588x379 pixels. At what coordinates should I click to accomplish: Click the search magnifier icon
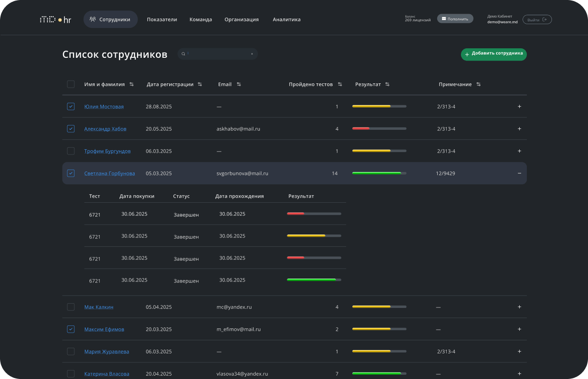tap(184, 54)
